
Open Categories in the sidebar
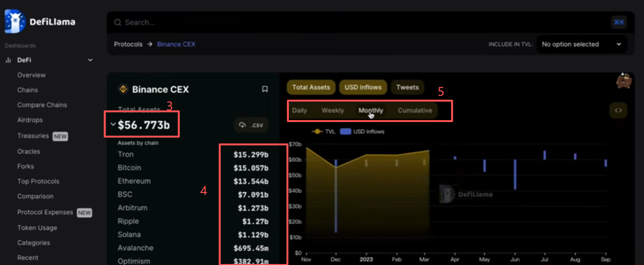pyautogui.click(x=34, y=243)
